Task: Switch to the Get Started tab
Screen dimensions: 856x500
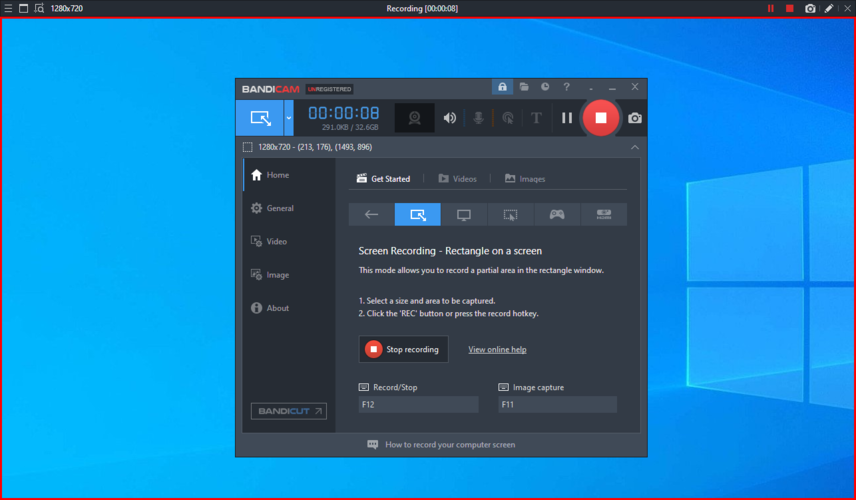Action: coord(383,178)
